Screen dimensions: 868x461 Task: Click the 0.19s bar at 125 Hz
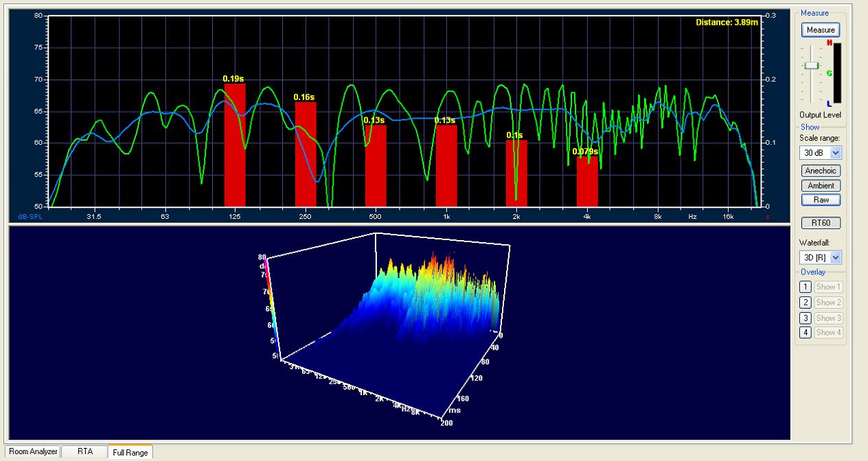(x=235, y=145)
